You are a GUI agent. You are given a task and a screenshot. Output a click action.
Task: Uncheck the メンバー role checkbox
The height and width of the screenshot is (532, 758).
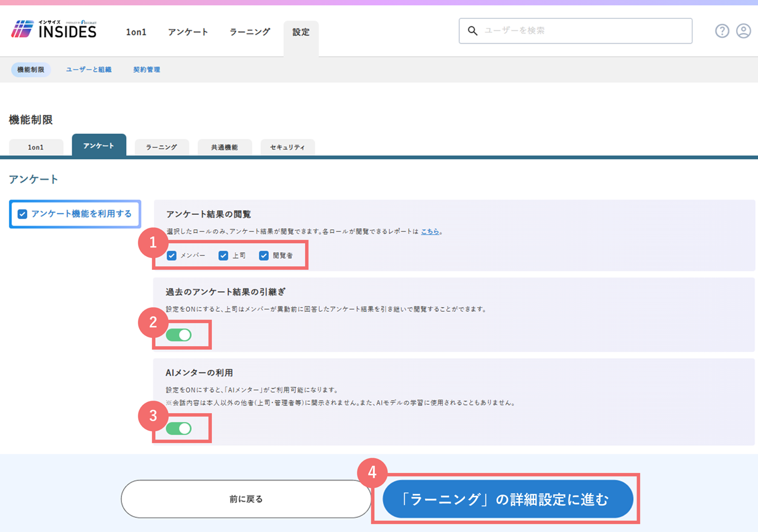171,256
